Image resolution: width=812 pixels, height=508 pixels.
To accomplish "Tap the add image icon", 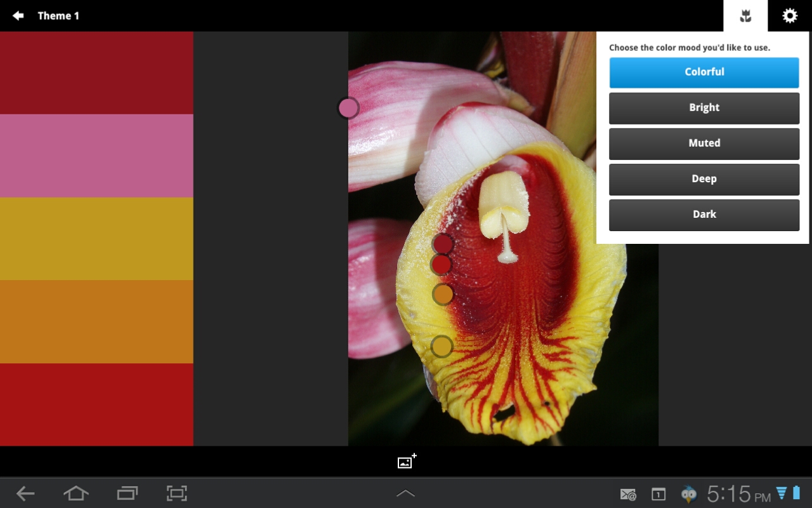I will click(x=407, y=462).
